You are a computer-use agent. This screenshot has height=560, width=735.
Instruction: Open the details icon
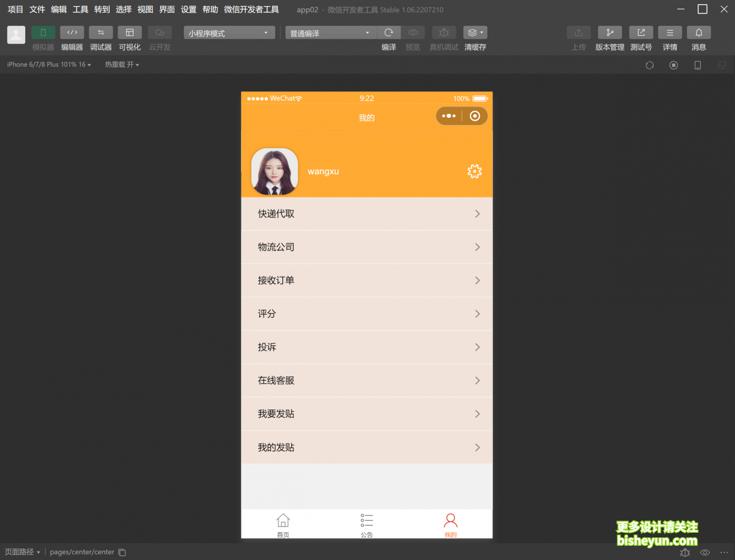670,33
